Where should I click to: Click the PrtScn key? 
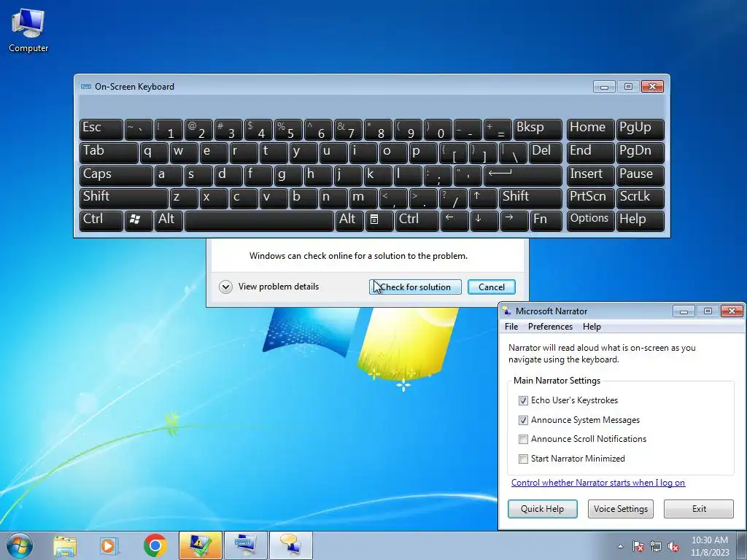(590, 198)
